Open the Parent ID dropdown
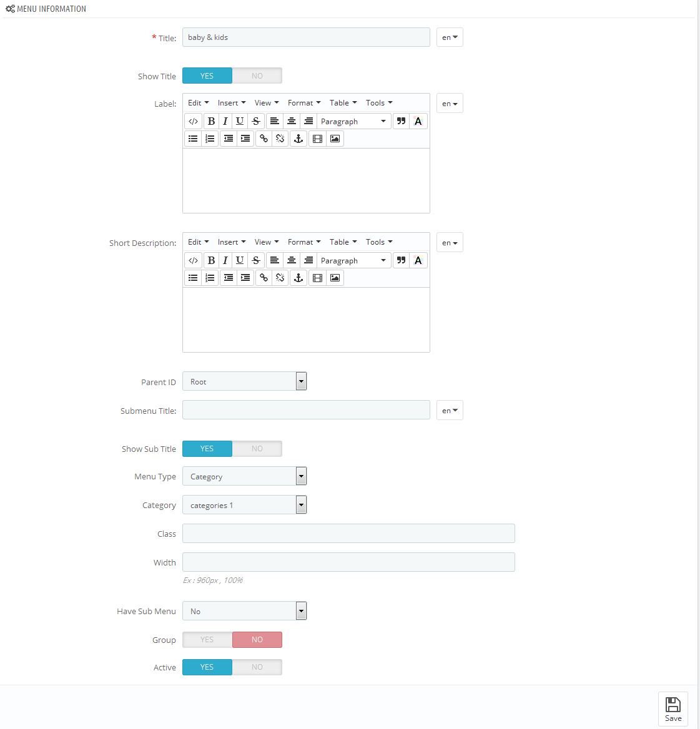Image resolution: width=700 pixels, height=729 pixels. [245, 382]
